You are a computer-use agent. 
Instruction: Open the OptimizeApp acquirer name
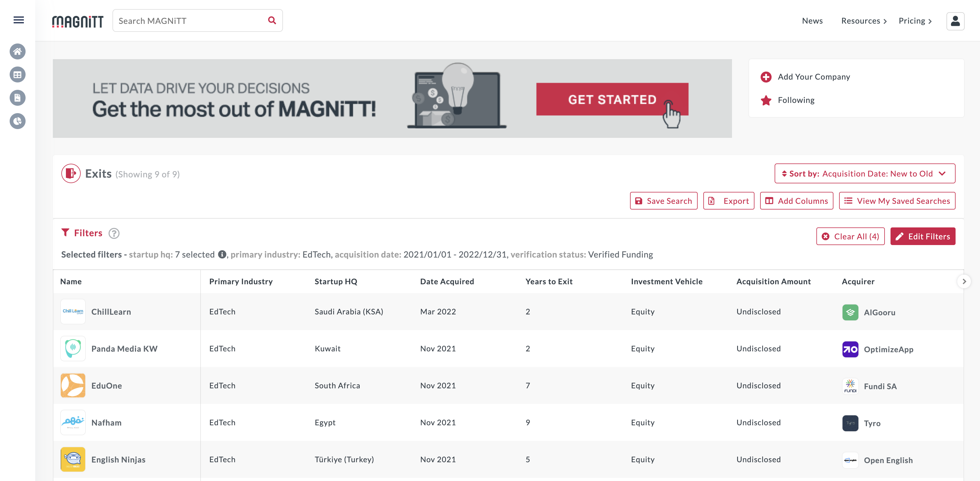pos(888,349)
